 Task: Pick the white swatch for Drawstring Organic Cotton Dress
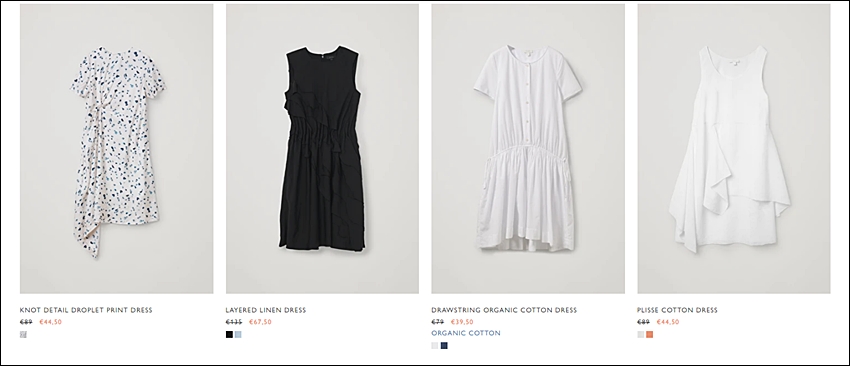(435, 345)
